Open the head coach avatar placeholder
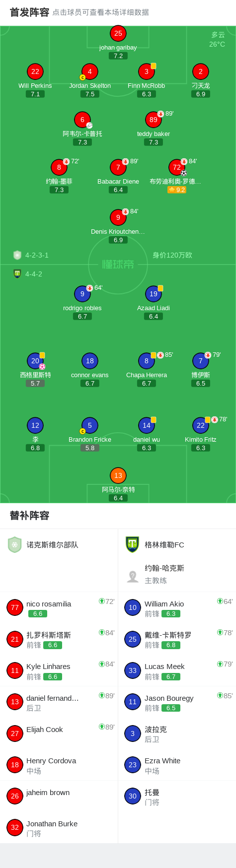 133,576
